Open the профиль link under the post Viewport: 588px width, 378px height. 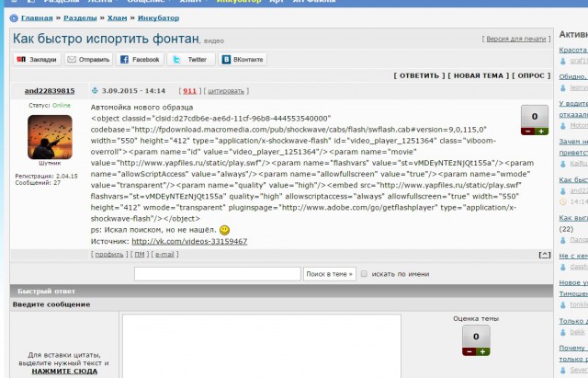[109, 255]
